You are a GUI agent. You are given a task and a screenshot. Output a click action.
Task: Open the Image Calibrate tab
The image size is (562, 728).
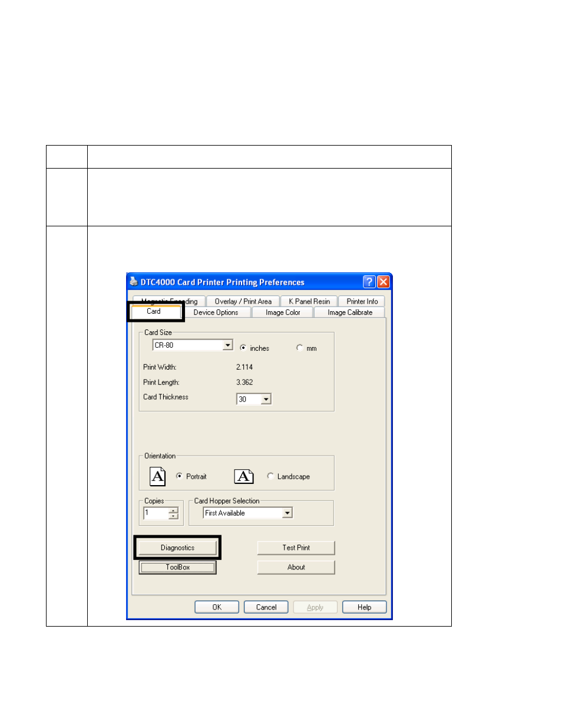(x=350, y=312)
